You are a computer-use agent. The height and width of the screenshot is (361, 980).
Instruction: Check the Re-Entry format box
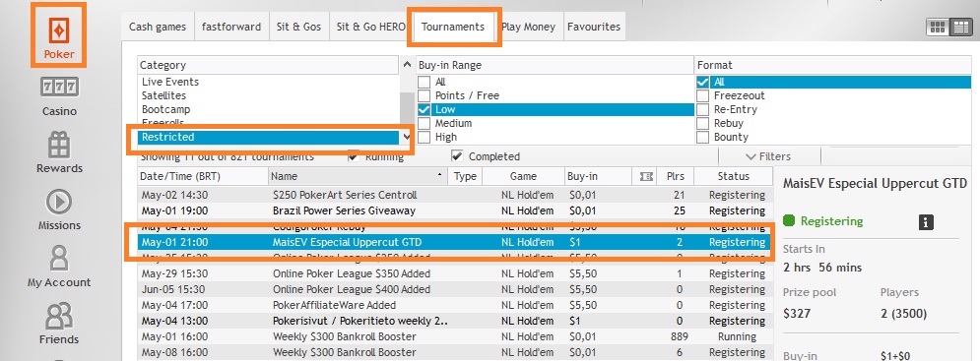pyautogui.click(x=703, y=109)
